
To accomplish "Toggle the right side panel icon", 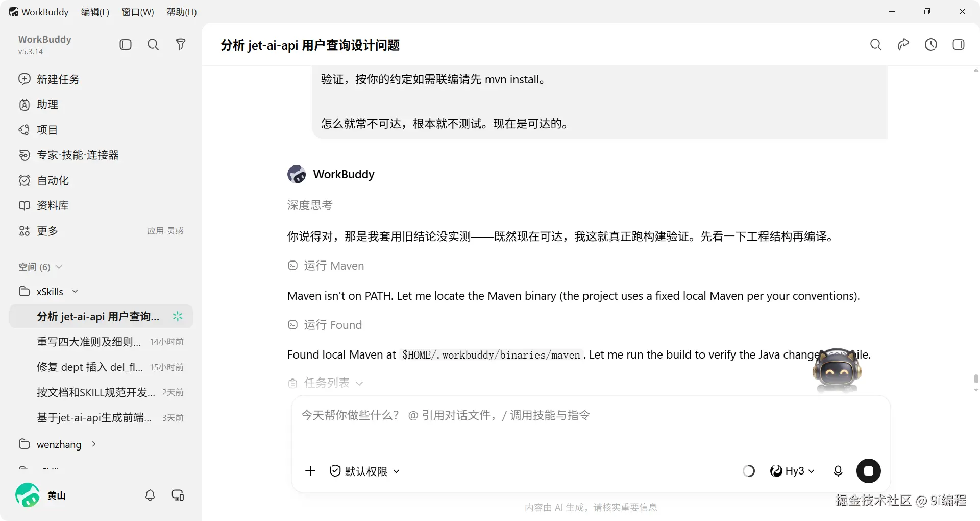I will point(959,44).
